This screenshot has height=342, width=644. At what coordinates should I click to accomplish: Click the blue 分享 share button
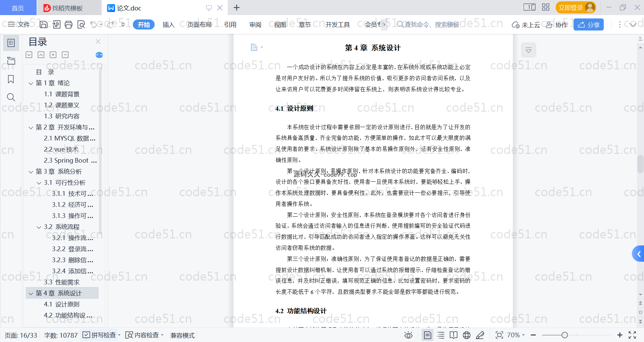pos(589,24)
